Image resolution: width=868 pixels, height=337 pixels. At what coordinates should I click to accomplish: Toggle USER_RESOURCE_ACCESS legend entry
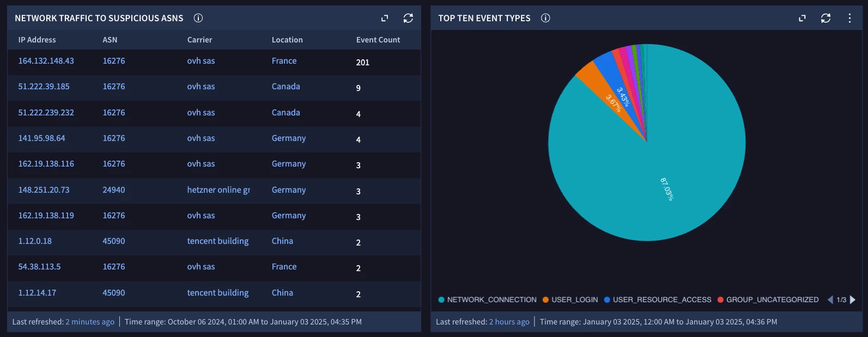[x=658, y=299]
